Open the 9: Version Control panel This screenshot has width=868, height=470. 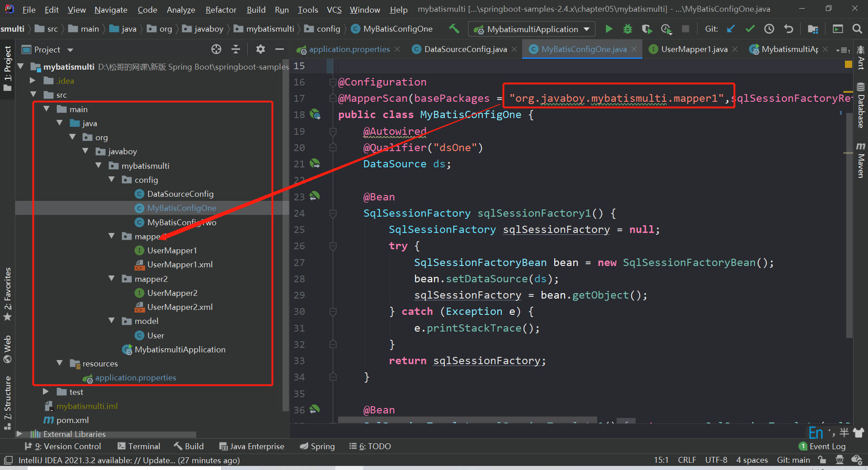click(63, 446)
